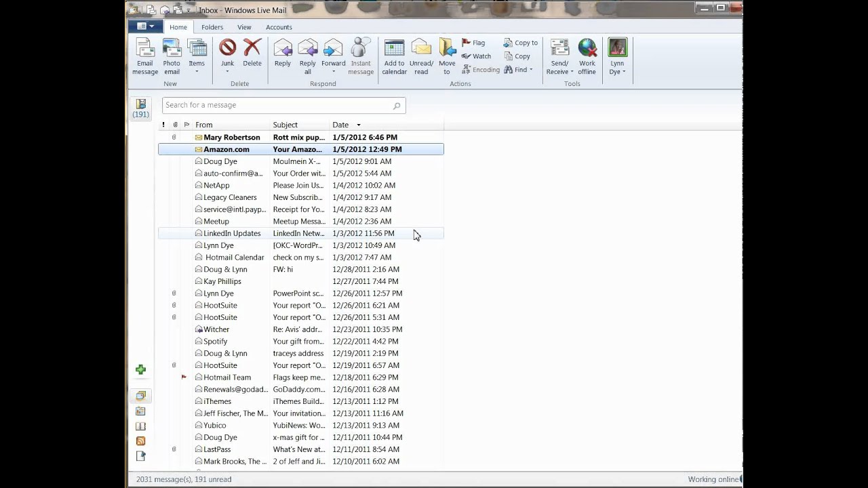Screen dimensions: 868x488
Task: Open the Junk dropdown arrow
Action: click(x=227, y=71)
